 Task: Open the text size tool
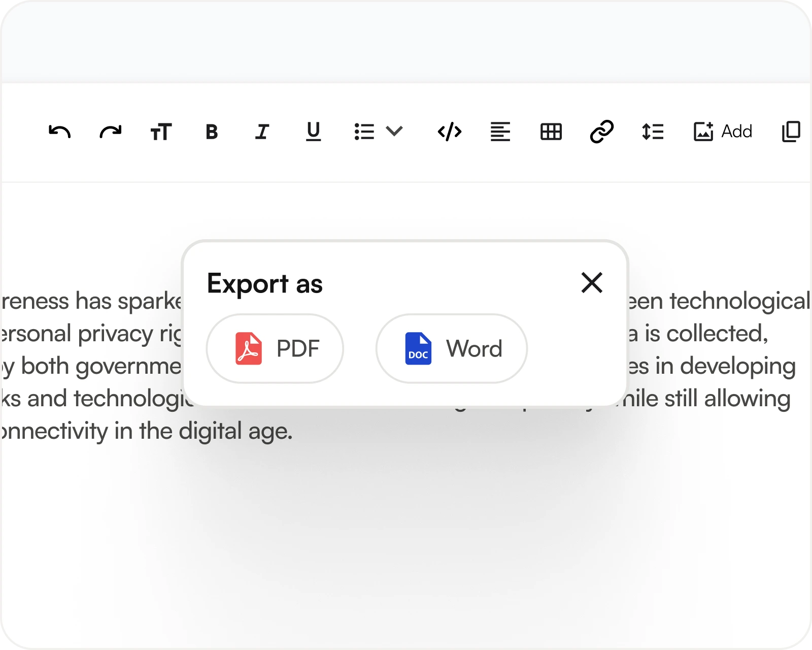coord(161,132)
